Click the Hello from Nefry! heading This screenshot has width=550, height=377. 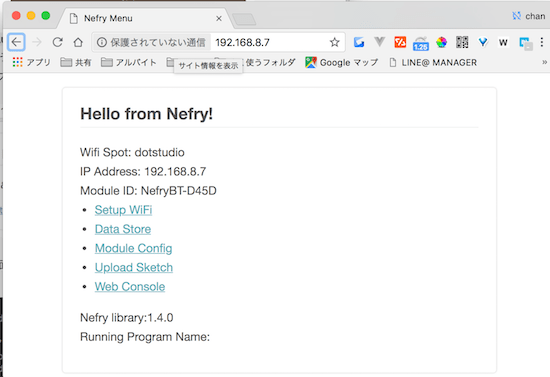[x=147, y=114]
